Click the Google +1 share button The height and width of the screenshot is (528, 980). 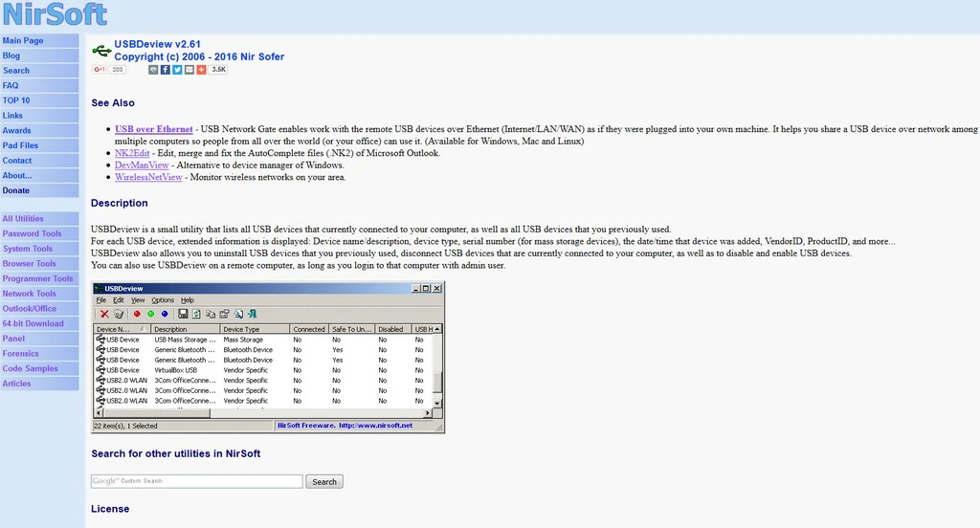pyautogui.click(x=100, y=70)
